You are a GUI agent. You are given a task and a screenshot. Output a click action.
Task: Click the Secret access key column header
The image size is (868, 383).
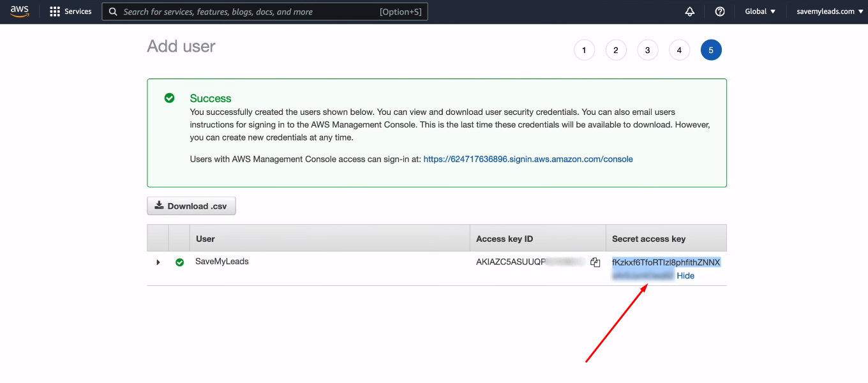pyautogui.click(x=648, y=239)
